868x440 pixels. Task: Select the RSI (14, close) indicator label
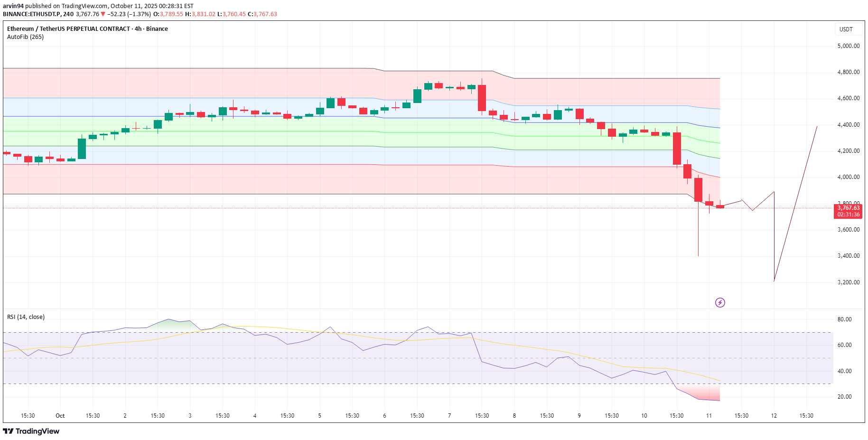[26, 317]
